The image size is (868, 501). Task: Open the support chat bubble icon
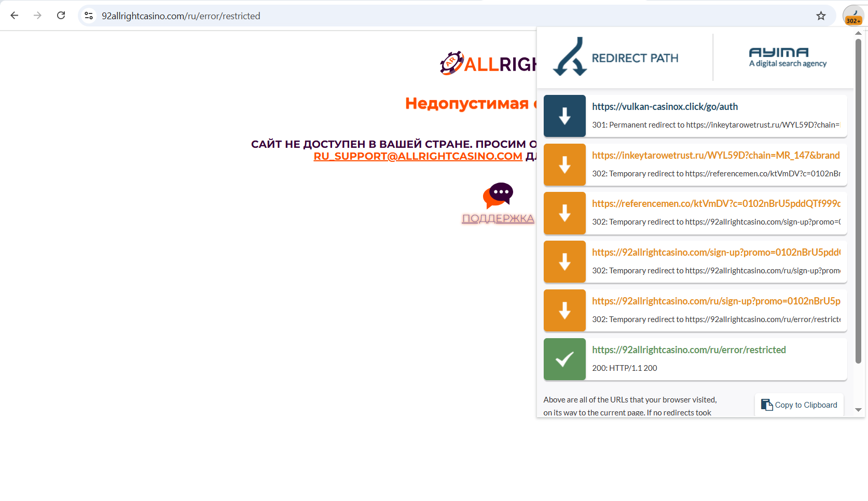[498, 196]
